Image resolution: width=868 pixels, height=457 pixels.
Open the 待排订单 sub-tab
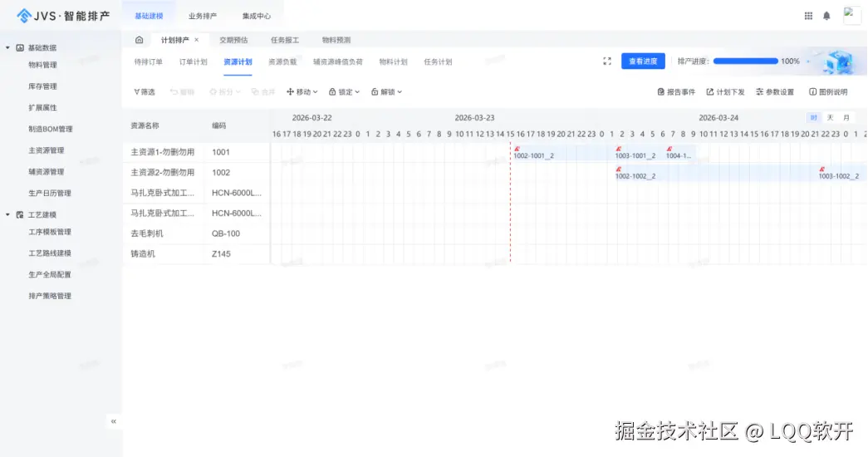coord(149,62)
